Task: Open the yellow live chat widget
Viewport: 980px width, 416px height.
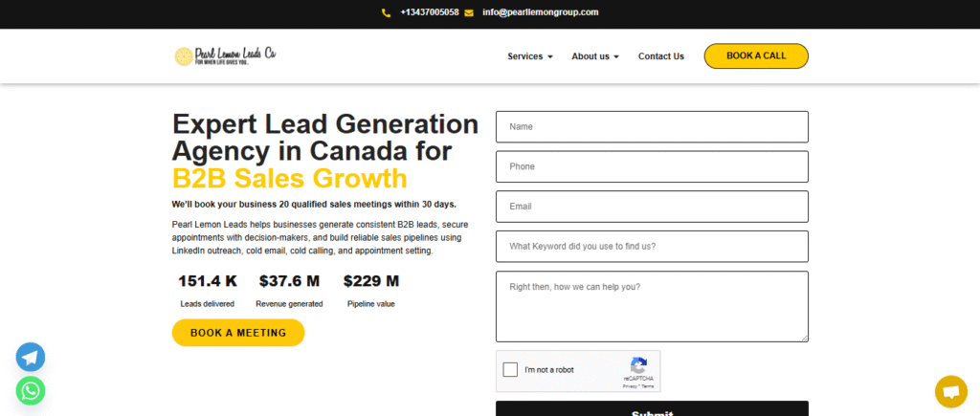Action: coord(950,391)
